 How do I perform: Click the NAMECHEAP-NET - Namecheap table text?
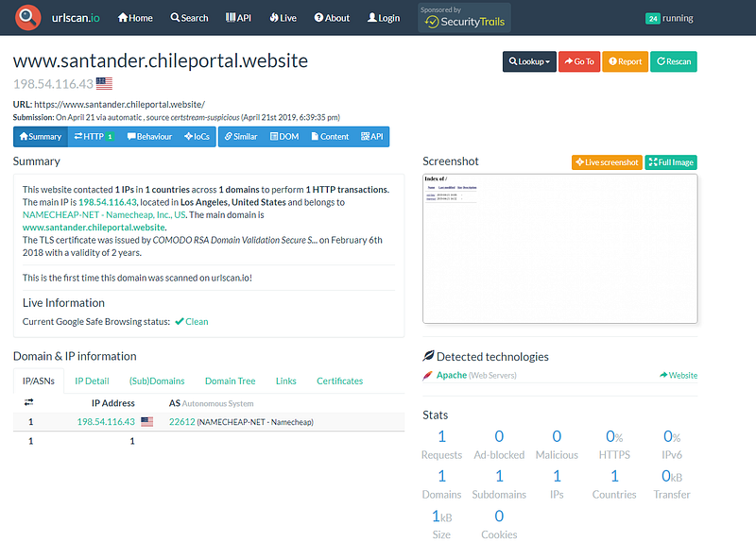pos(255,422)
